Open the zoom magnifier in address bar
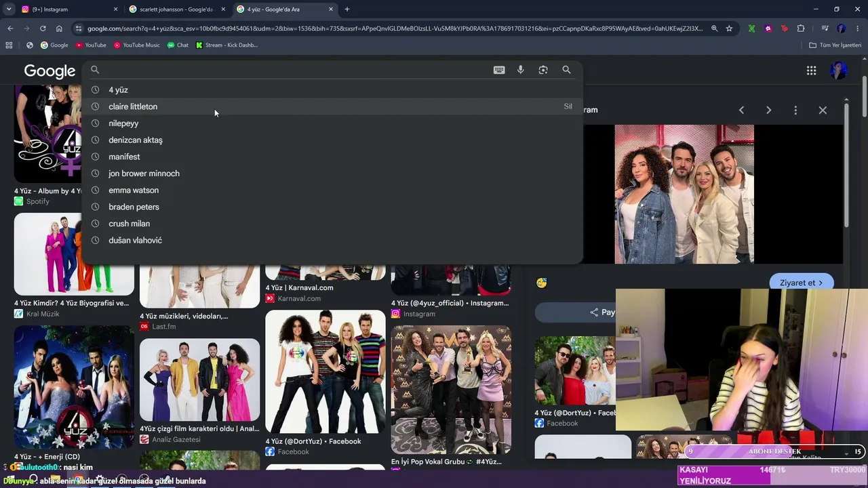The width and height of the screenshot is (868, 488). point(714,28)
